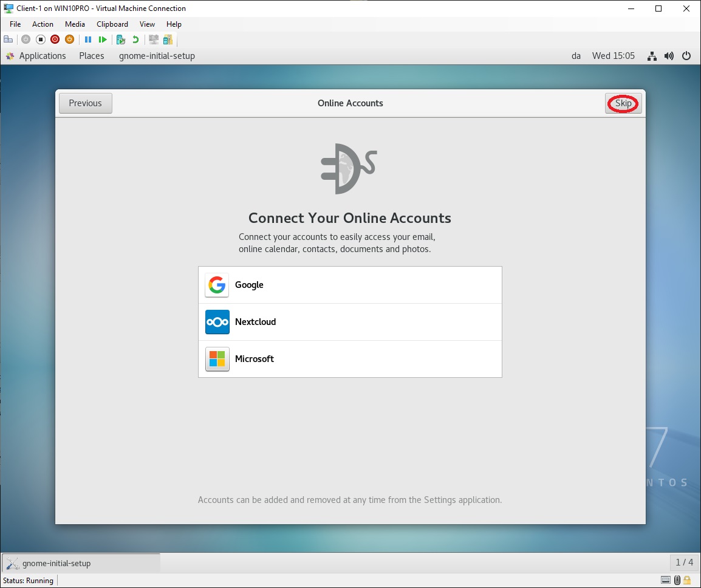Revert the virtual machine (green arrow icon)
This screenshot has height=588, width=701.
[x=135, y=40]
